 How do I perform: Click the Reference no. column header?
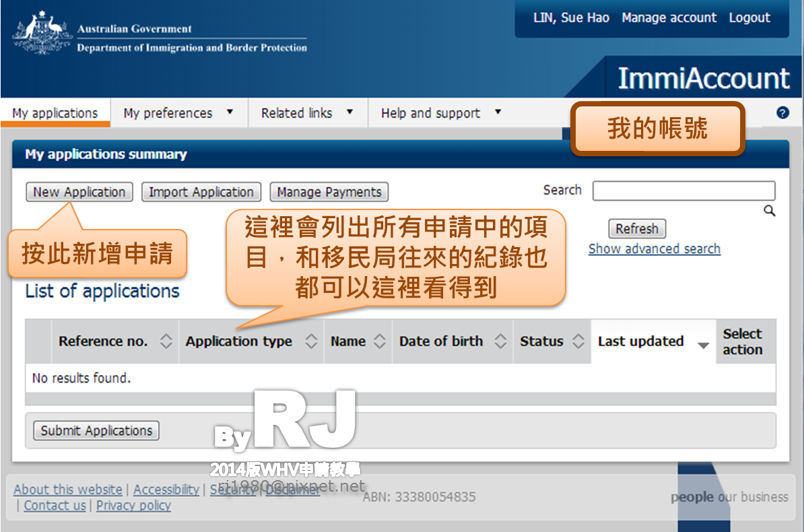(x=115, y=341)
